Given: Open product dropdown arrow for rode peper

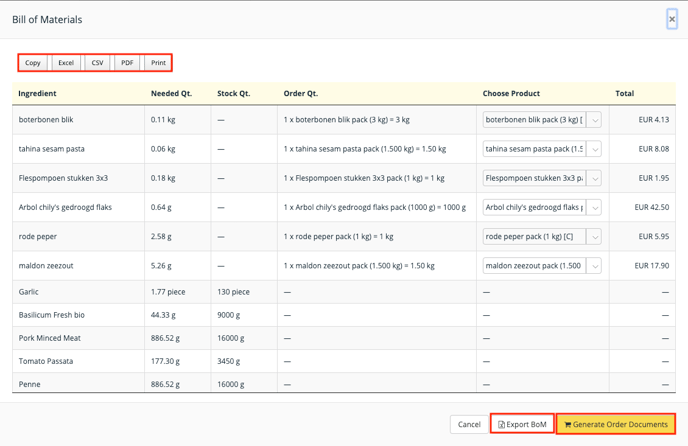Looking at the screenshot, I should tap(594, 237).
